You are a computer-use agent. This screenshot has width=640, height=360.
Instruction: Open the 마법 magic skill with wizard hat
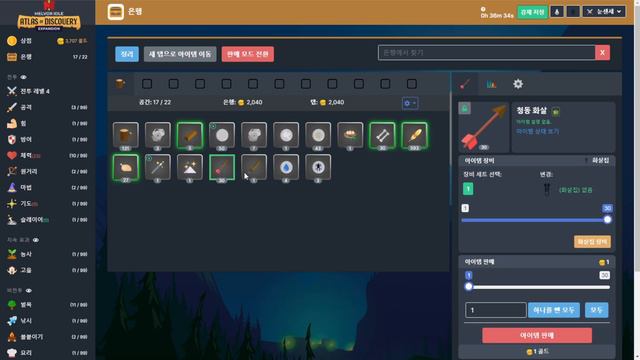47,187
